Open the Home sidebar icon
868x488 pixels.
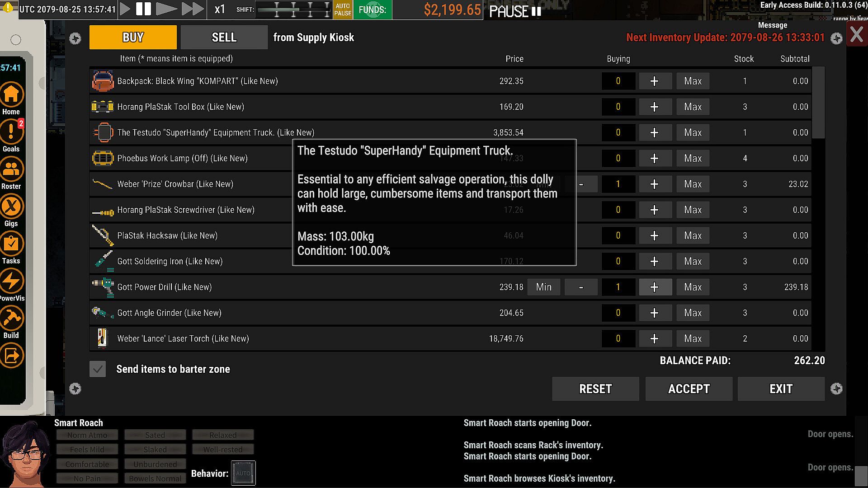(11, 94)
